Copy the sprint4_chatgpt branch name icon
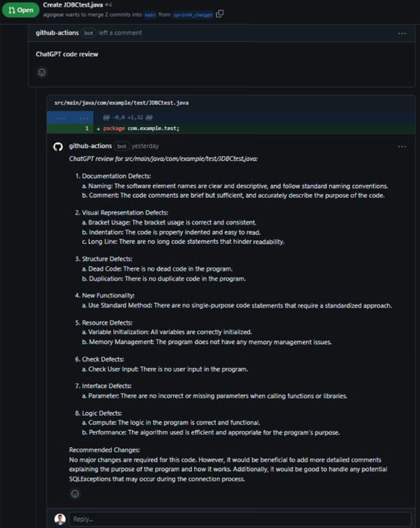420x528 pixels. coord(220,14)
